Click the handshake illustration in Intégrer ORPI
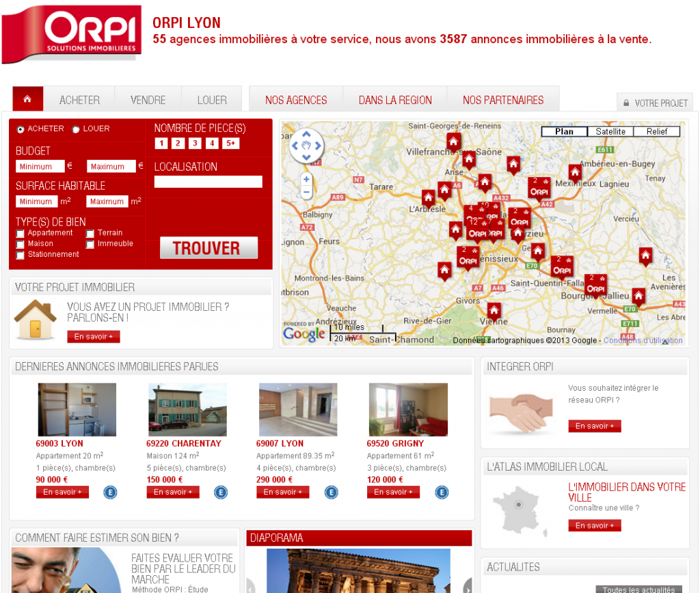 (520, 412)
